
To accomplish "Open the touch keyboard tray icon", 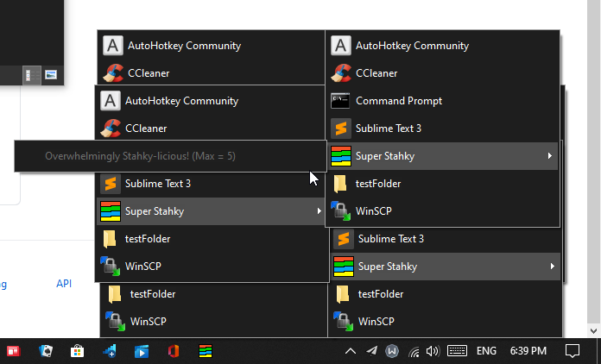I will 458,351.
